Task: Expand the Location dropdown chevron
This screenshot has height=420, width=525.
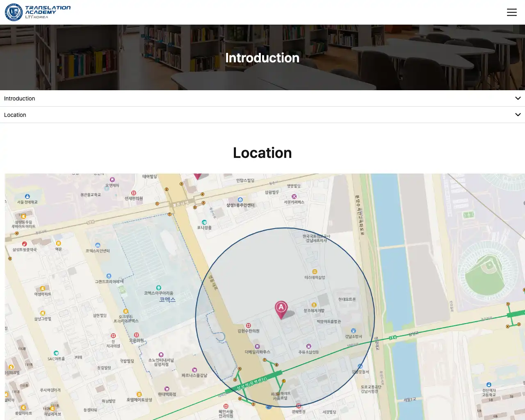Action: tap(518, 115)
